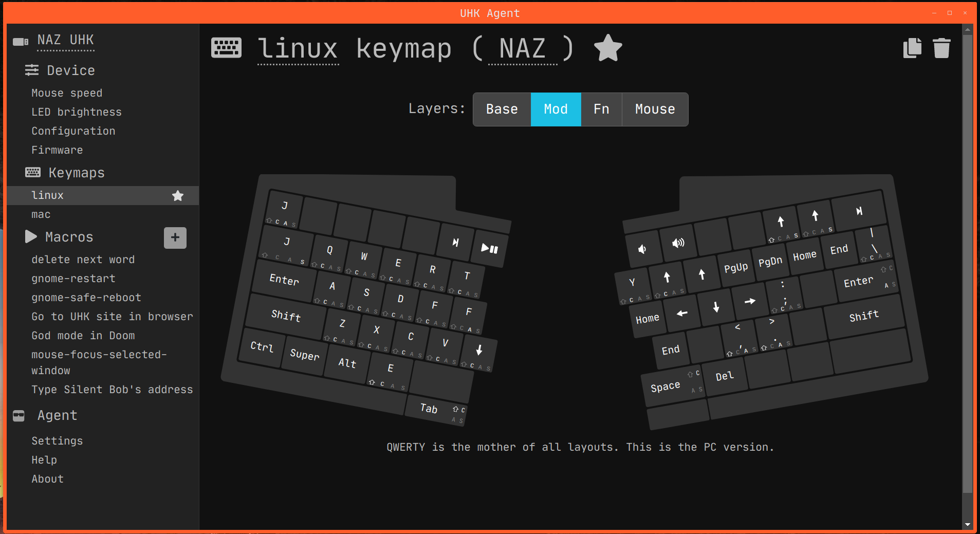Click the volume up speaker key

(x=678, y=243)
